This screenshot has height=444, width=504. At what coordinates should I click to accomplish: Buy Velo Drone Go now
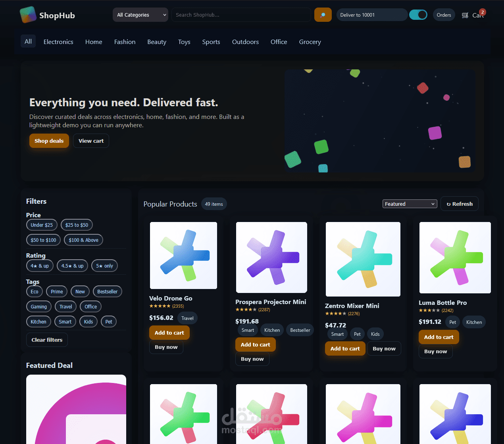click(x=166, y=347)
